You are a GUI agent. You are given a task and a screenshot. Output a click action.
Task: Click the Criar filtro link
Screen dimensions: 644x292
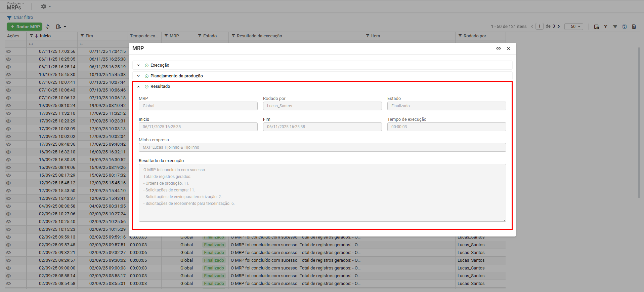(23, 17)
